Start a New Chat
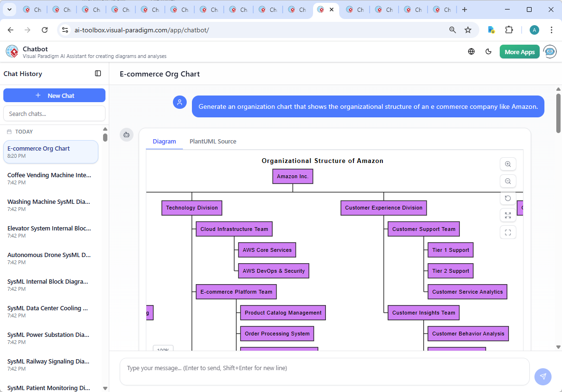Image resolution: width=562 pixels, height=392 pixels. click(54, 95)
